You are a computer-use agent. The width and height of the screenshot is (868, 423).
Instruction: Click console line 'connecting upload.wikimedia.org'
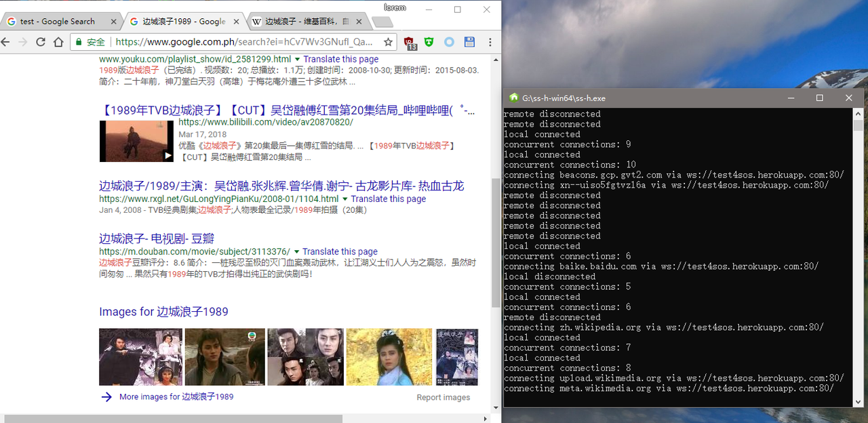coord(673,378)
